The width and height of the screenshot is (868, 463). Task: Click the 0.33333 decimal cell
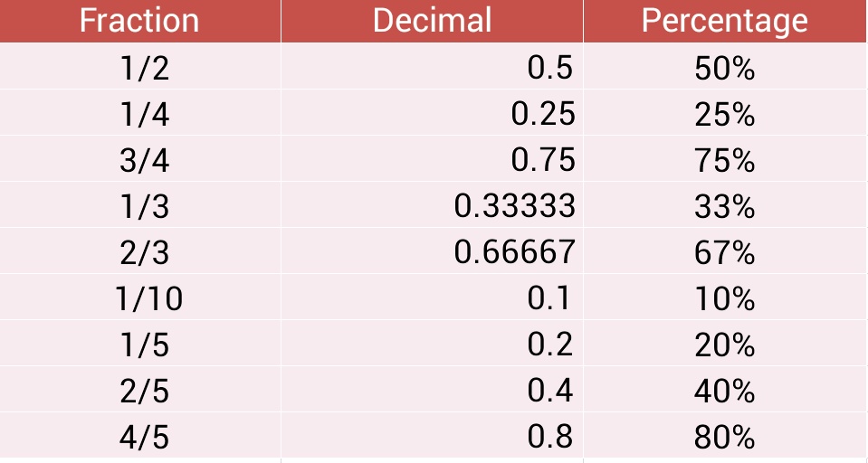tap(433, 204)
